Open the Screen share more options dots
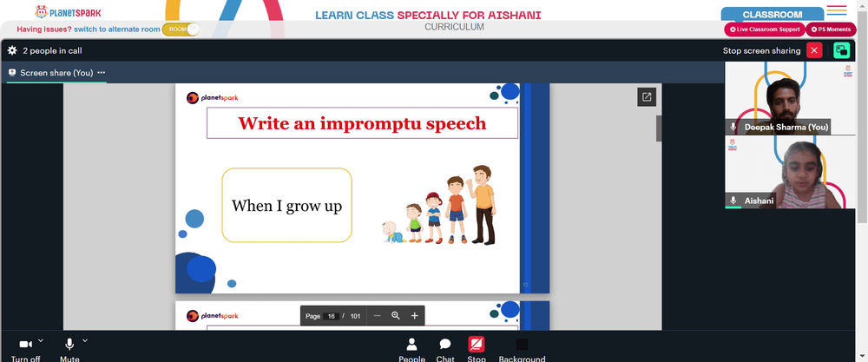 [x=101, y=73]
